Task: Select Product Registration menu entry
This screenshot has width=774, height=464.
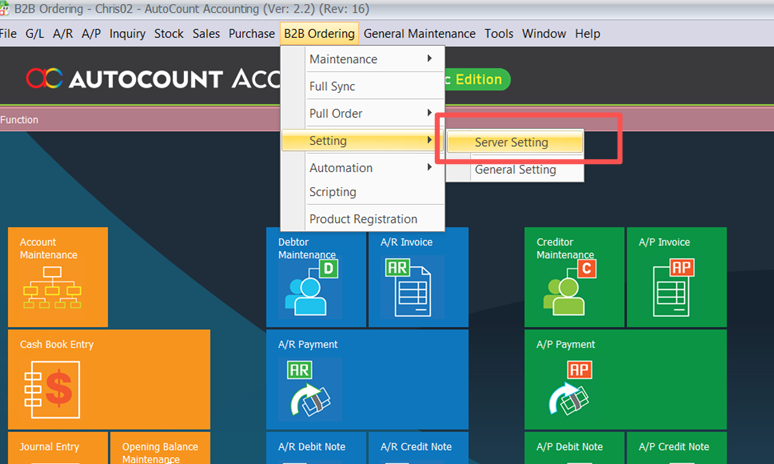Action: (x=363, y=219)
